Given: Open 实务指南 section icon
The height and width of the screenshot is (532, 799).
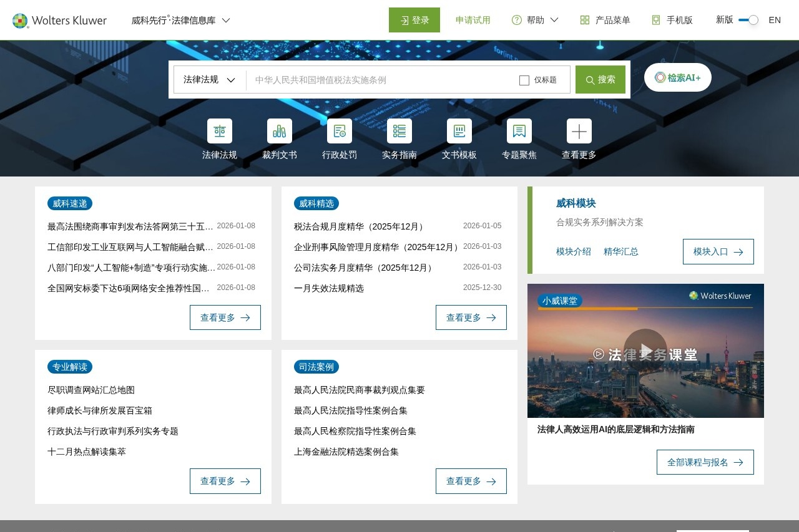Looking at the screenshot, I should click(x=399, y=131).
